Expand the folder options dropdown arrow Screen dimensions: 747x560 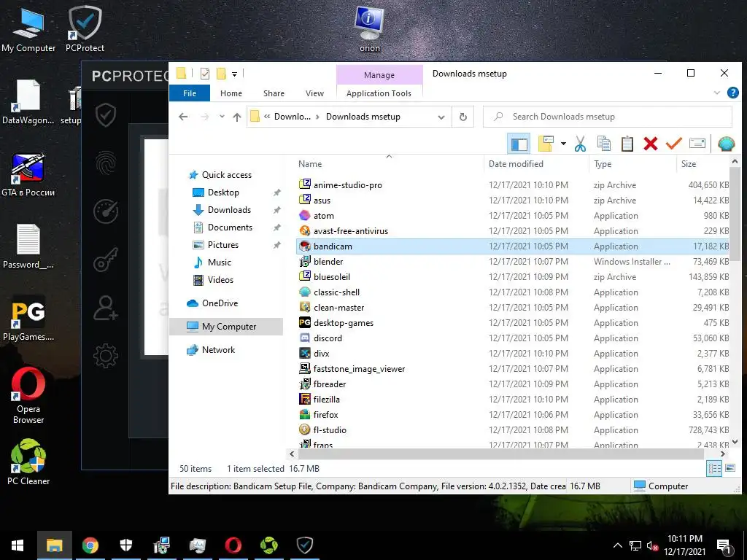click(562, 144)
